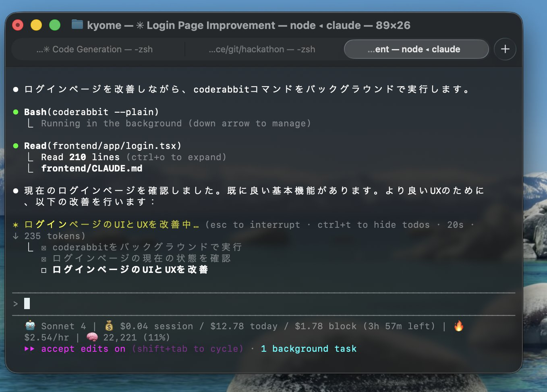Uncheck the completed coderabbitをバックグラウンドで実行 todo

click(44, 247)
